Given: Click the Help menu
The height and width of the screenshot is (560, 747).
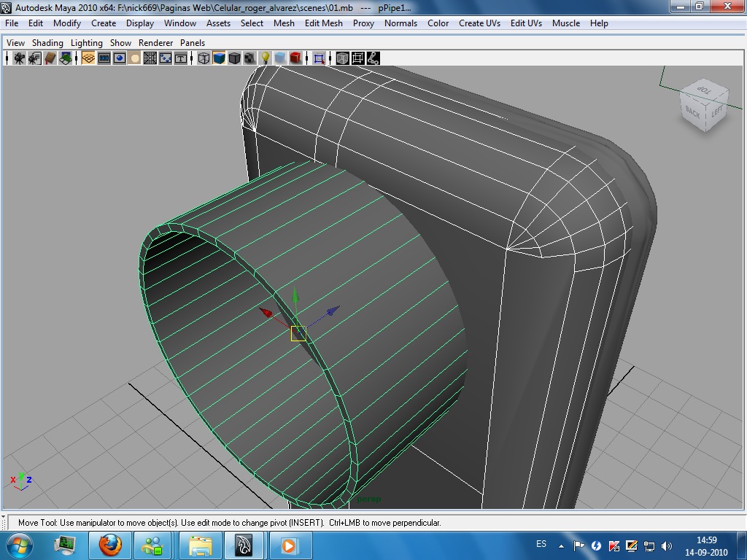Looking at the screenshot, I should [x=599, y=23].
